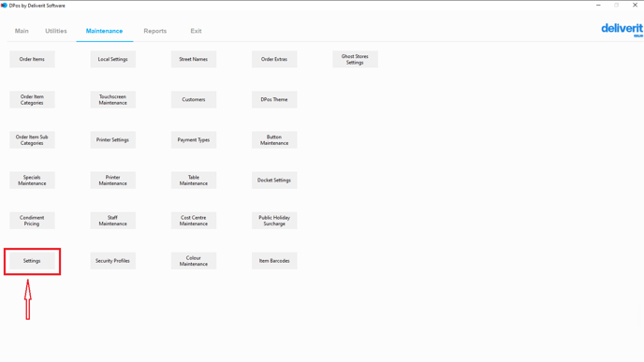This screenshot has height=362, width=644.
Task: Open Cost Centre Maintenance
Action: [x=194, y=221]
